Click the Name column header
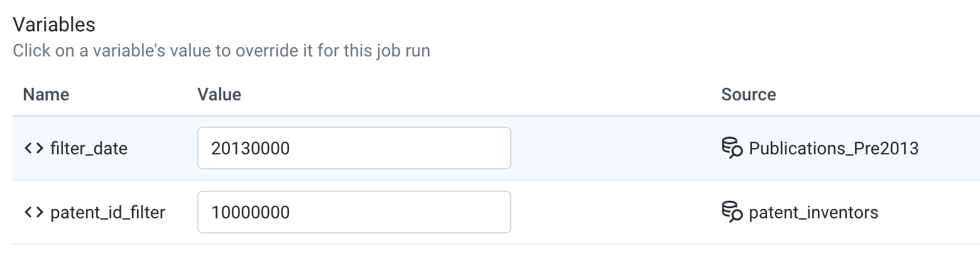The width and height of the screenshot is (980, 271). [x=46, y=94]
